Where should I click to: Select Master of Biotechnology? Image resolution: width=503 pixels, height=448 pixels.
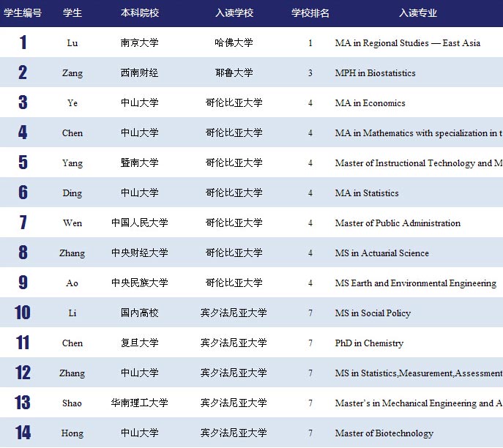coord(384,433)
